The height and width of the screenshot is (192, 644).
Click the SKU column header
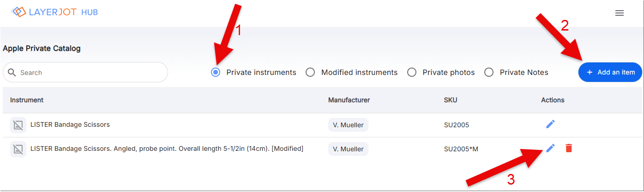[451, 100]
